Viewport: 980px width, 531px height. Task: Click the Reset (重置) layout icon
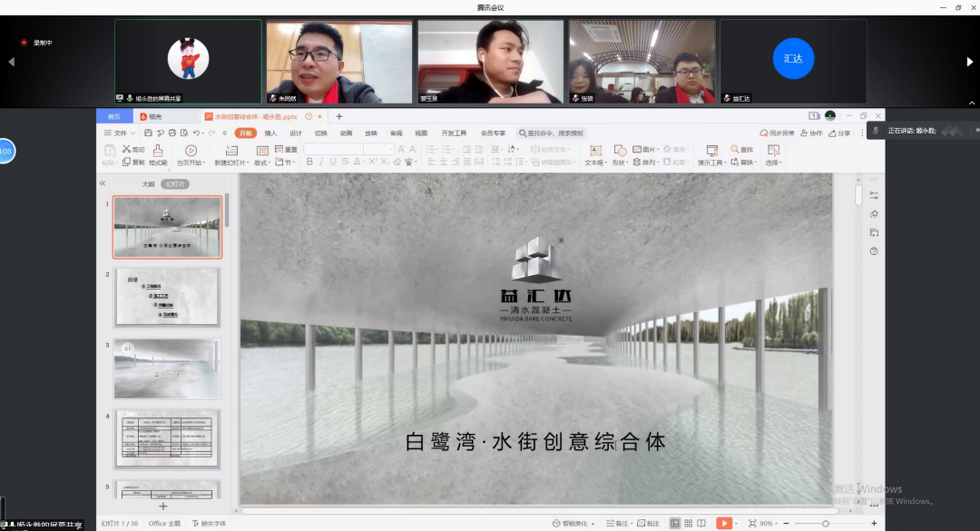pyautogui.click(x=279, y=149)
